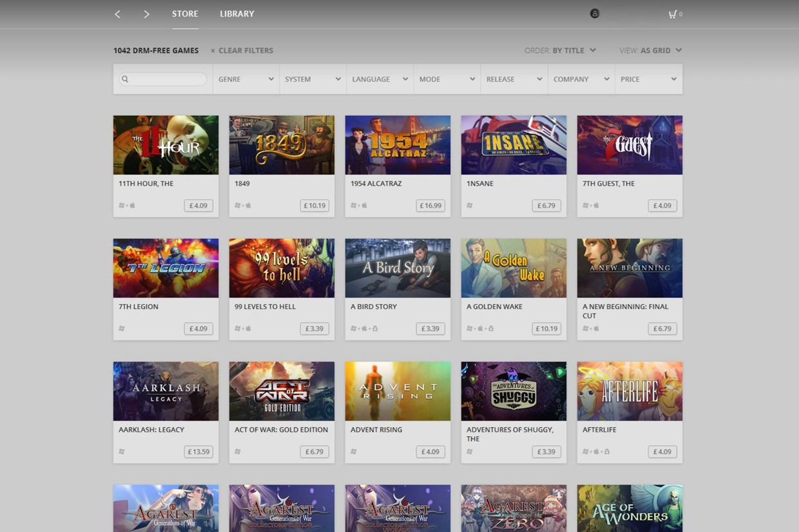Click the Mac icon under Afterlife
The width and height of the screenshot is (799, 532).
tap(596, 451)
